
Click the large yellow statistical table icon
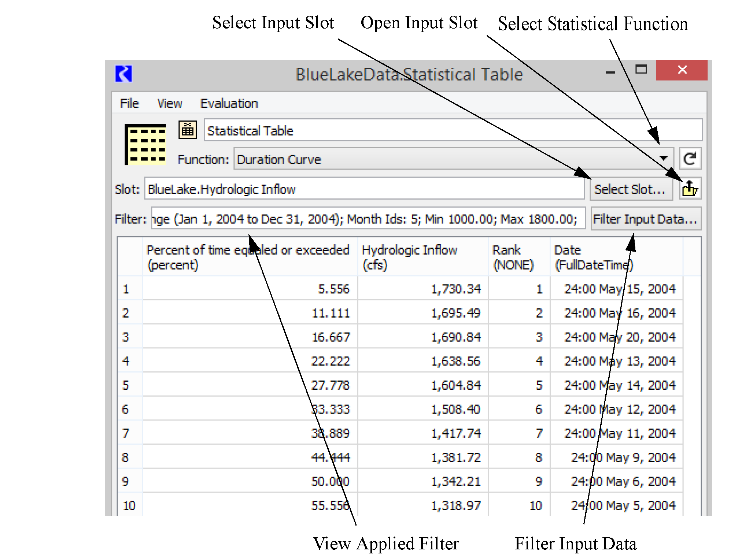(x=145, y=144)
